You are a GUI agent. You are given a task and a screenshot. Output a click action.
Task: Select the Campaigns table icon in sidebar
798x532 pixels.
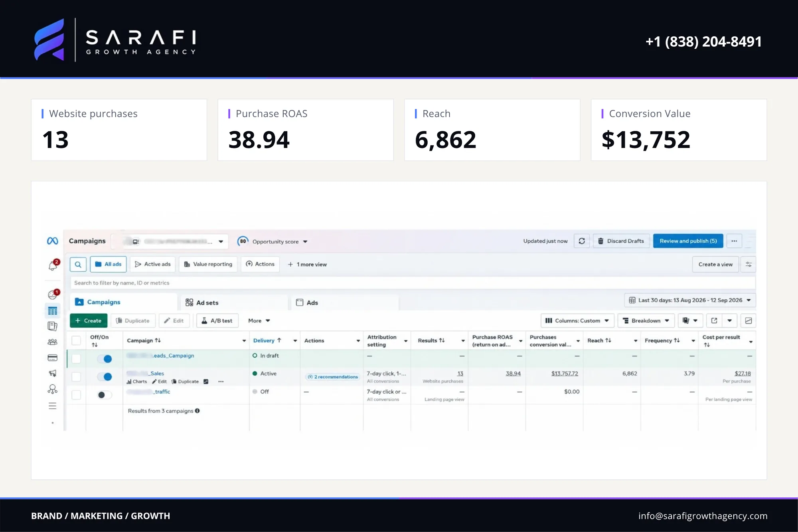coord(52,311)
